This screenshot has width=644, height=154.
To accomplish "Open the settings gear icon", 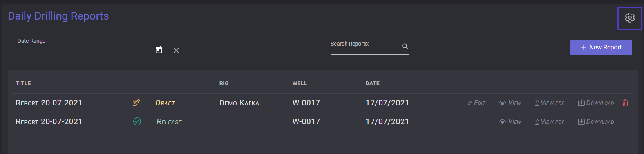I will 630,18.
